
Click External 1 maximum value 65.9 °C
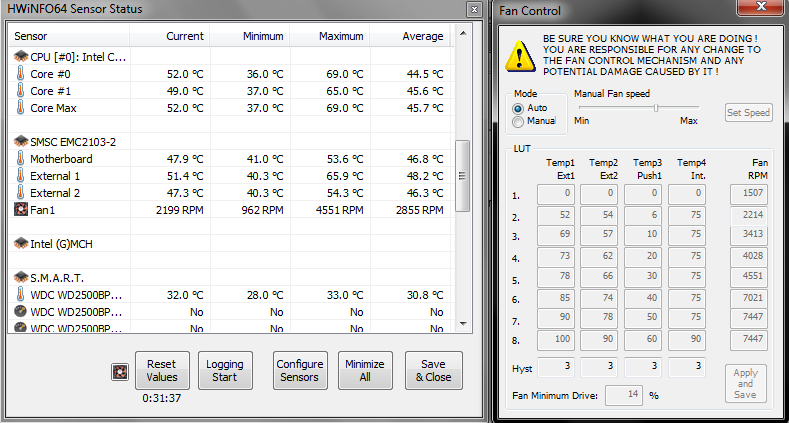click(345, 176)
